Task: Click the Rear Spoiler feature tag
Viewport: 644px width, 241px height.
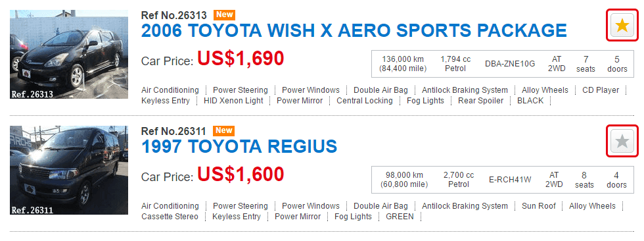Action: click(480, 101)
